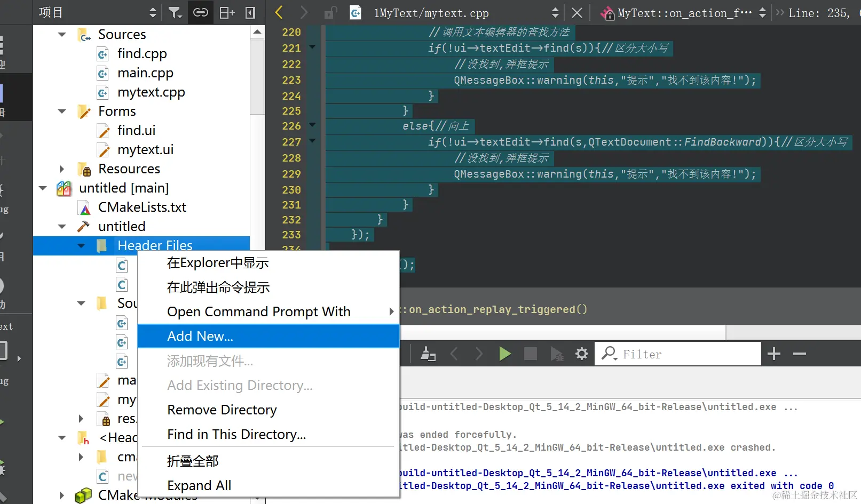Close the project side panel view
This screenshot has height=504, width=861.
click(250, 12)
